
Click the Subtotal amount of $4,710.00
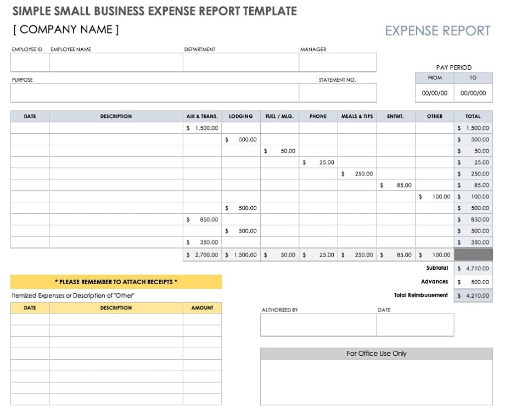(x=473, y=268)
